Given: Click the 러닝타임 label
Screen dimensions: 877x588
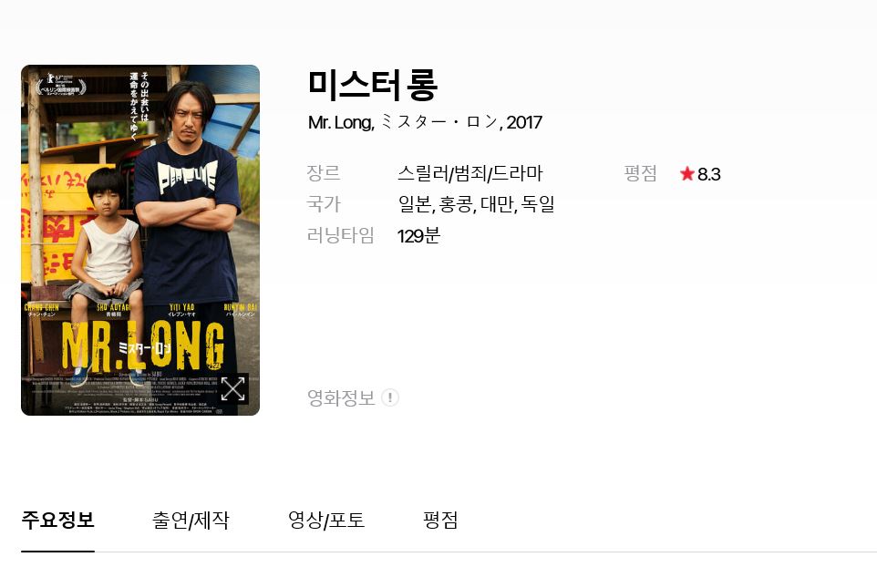Looking at the screenshot, I should 341,235.
